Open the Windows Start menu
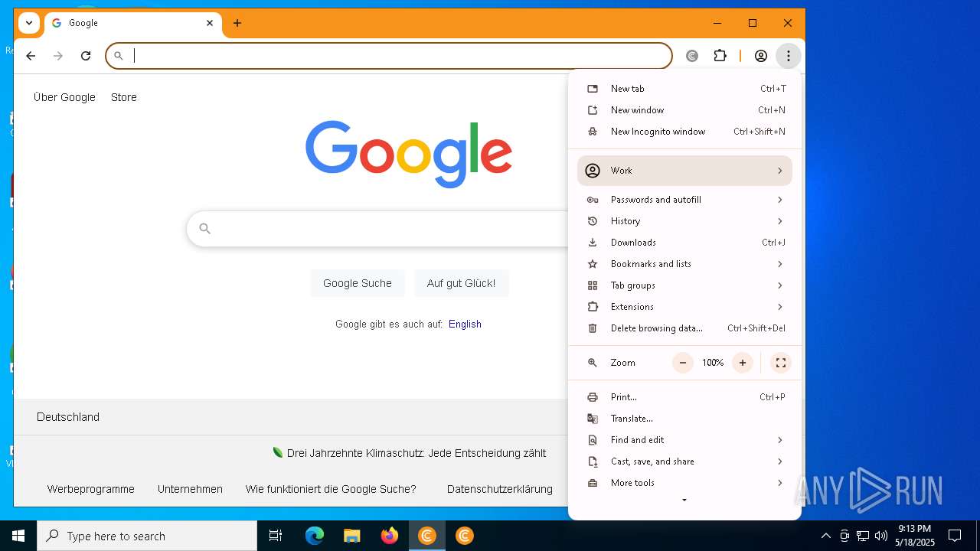980x551 pixels. 18,536
